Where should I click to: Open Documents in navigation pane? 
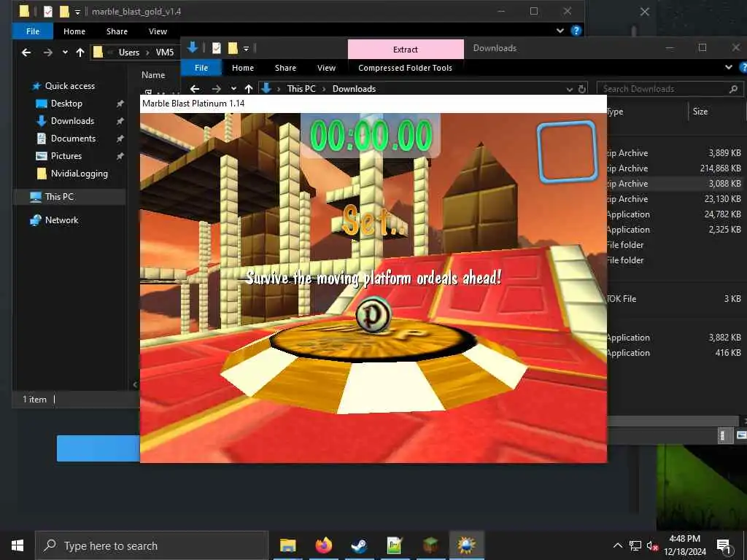click(73, 139)
